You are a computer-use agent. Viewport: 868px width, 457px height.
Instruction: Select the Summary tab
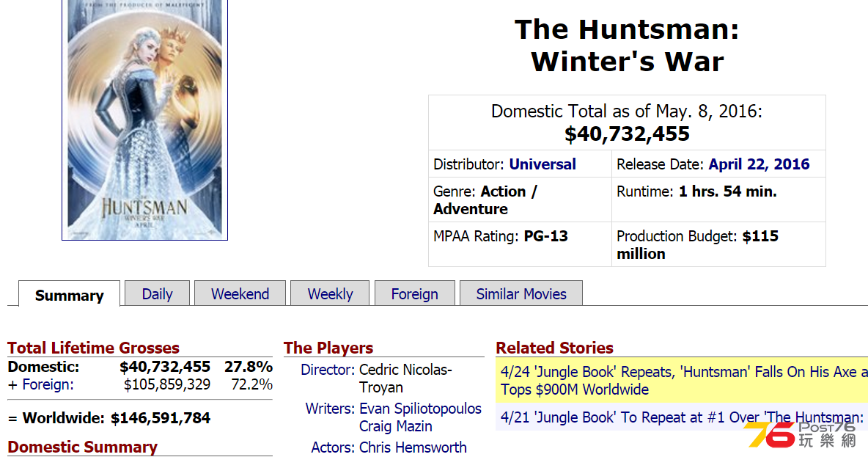tap(69, 294)
